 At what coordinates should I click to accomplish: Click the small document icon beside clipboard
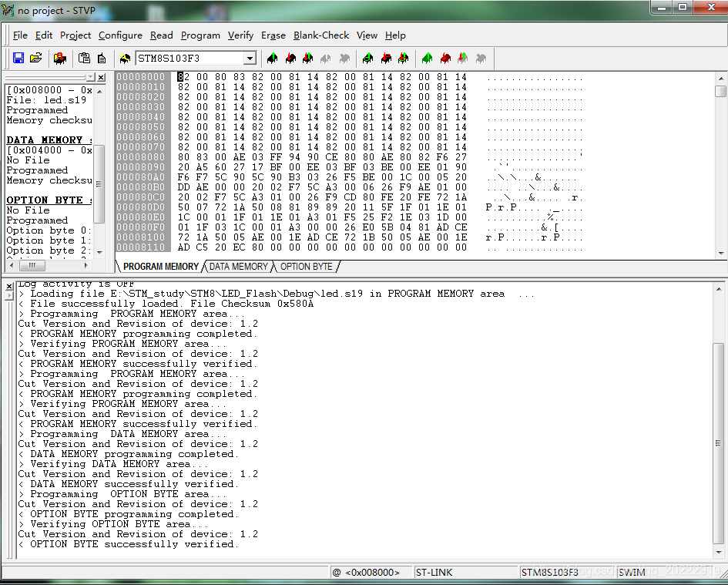102,58
